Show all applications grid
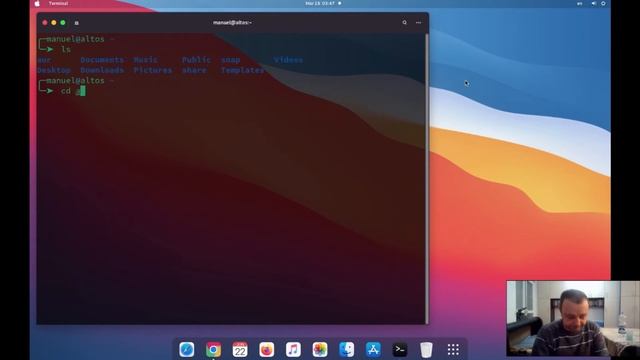This screenshot has height=360, width=640. (453, 349)
